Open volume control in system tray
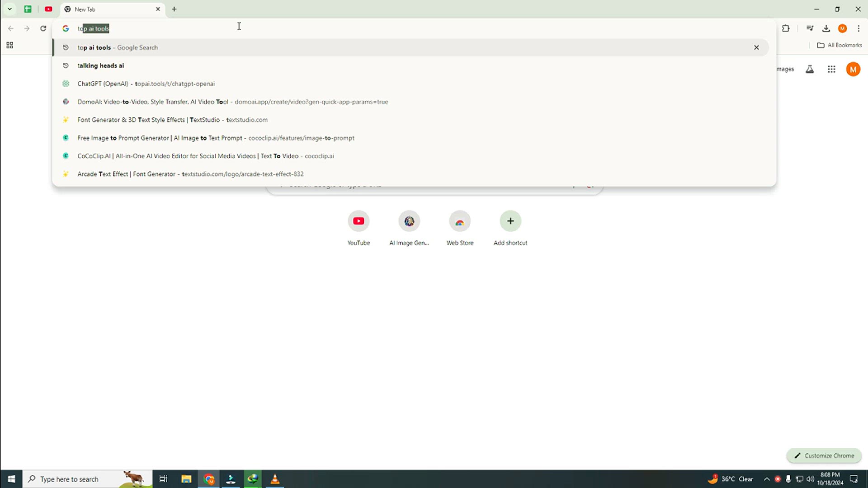 tap(810, 479)
